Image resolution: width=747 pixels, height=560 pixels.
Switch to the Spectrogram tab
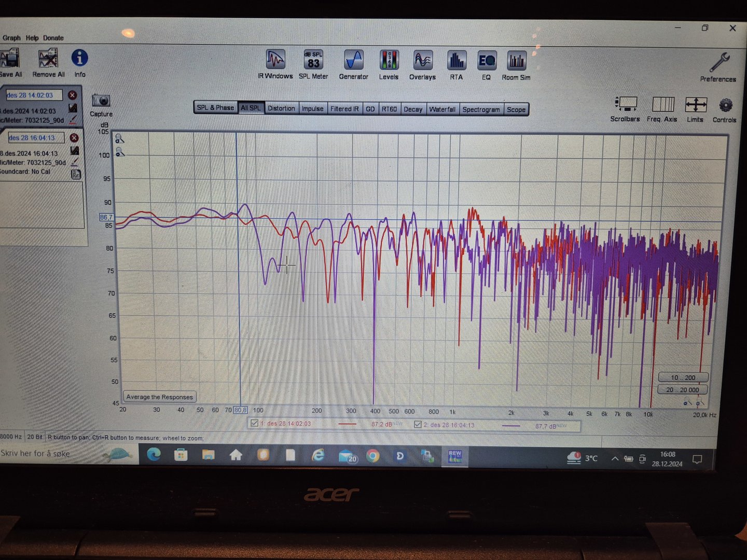(x=481, y=109)
